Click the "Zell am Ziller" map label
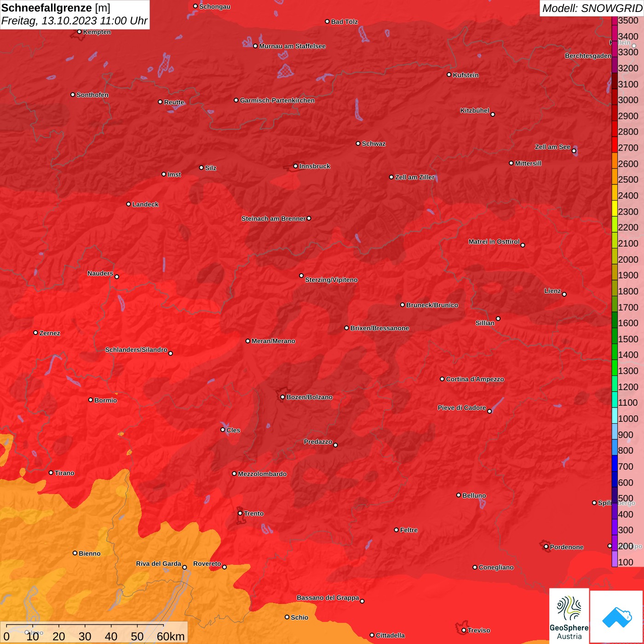 414,177
